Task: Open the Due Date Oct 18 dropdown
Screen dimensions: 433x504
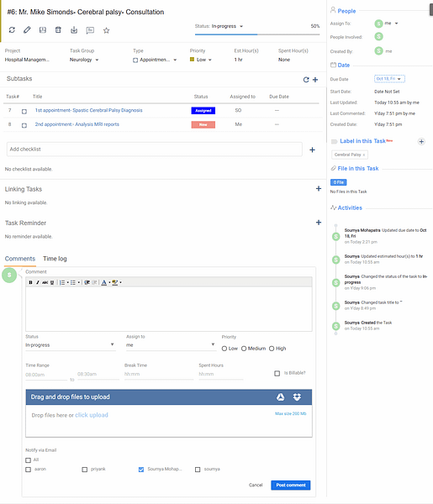Action: (x=389, y=79)
